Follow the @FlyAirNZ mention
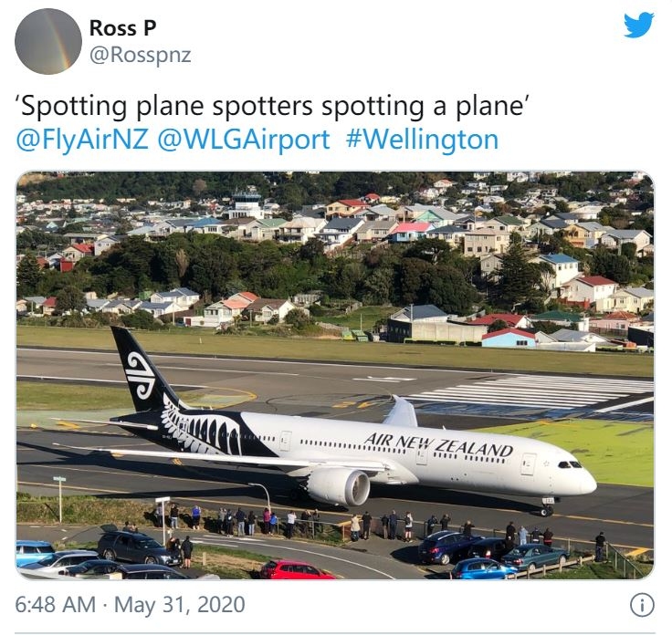The image size is (672, 635). (82, 140)
